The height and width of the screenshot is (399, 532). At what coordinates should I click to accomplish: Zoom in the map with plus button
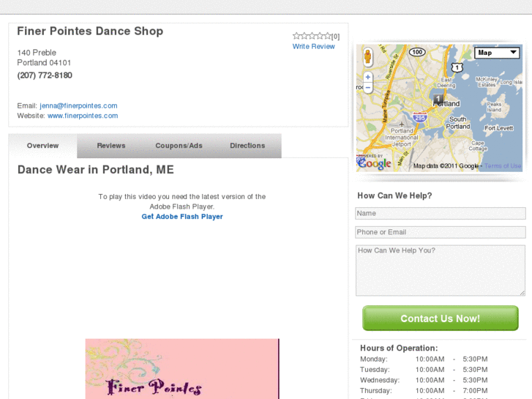[368, 77]
